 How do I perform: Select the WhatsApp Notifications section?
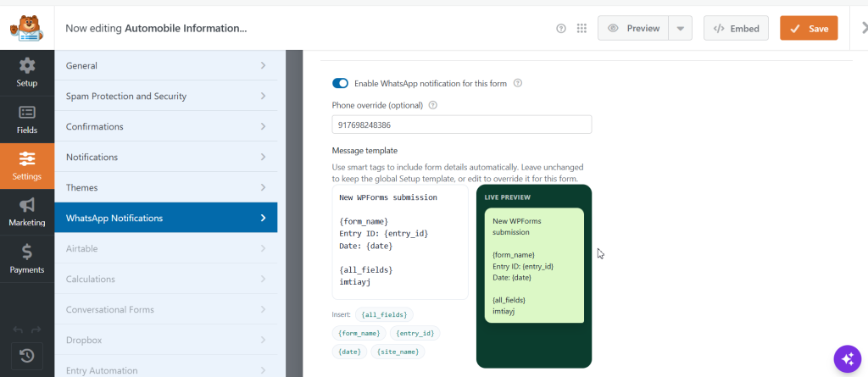(166, 218)
